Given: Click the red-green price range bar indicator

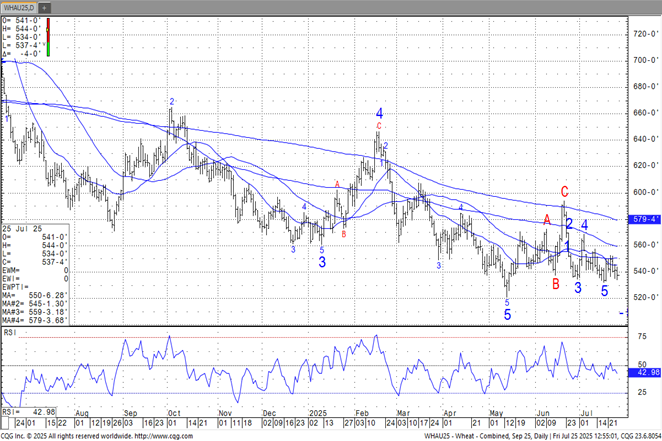Looking at the screenshot, I should pyautogui.click(x=49, y=36).
